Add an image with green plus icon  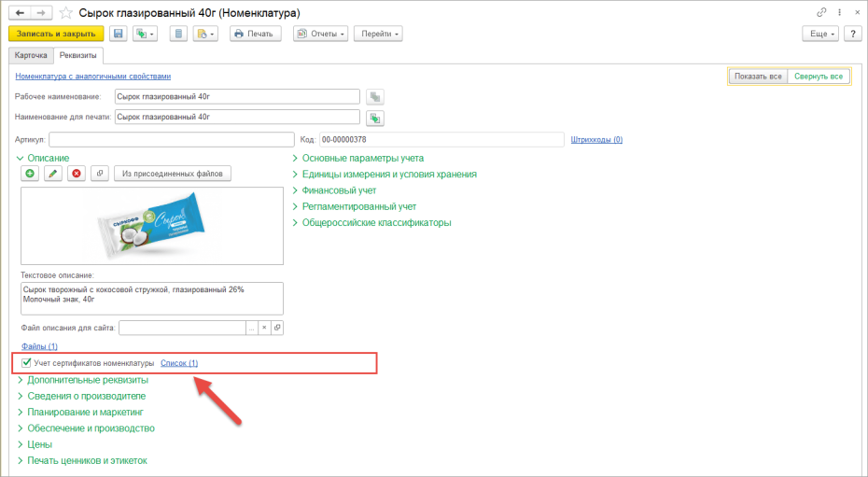[x=30, y=174]
